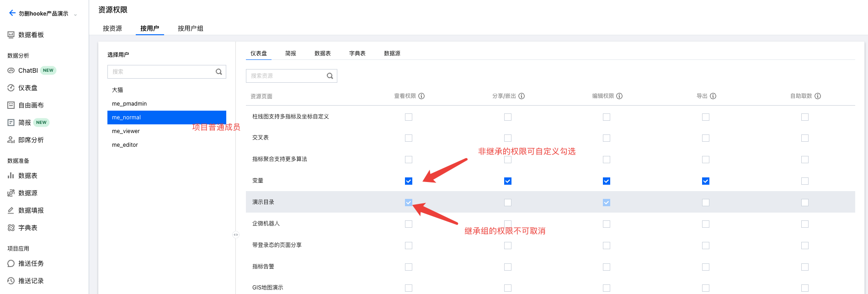The height and width of the screenshot is (294, 868).
Task: Switch to the 数据表 resource tab
Action: coord(323,53)
